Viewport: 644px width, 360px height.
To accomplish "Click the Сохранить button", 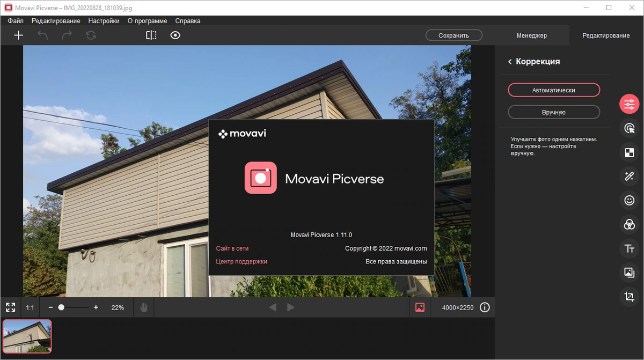I will click(454, 35).
